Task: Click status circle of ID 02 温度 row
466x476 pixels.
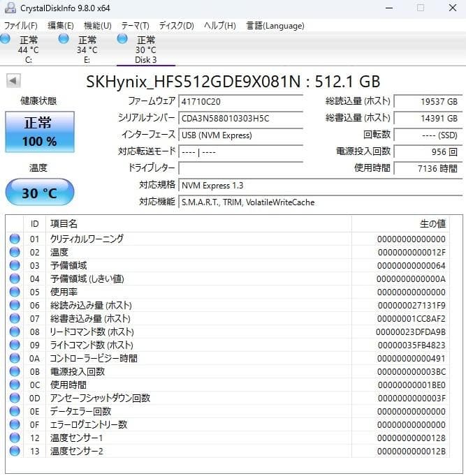Action: click(15, 252)
